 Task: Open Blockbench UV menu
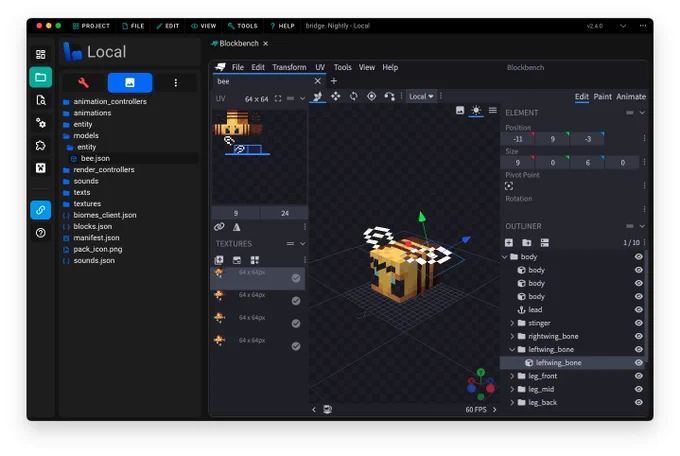[320, 67]
